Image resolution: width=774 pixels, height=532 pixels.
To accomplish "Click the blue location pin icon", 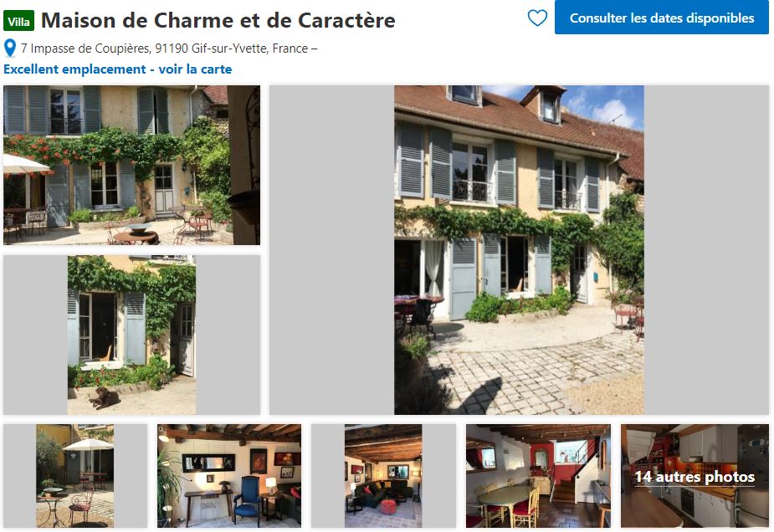I will (x=9, y=49).
